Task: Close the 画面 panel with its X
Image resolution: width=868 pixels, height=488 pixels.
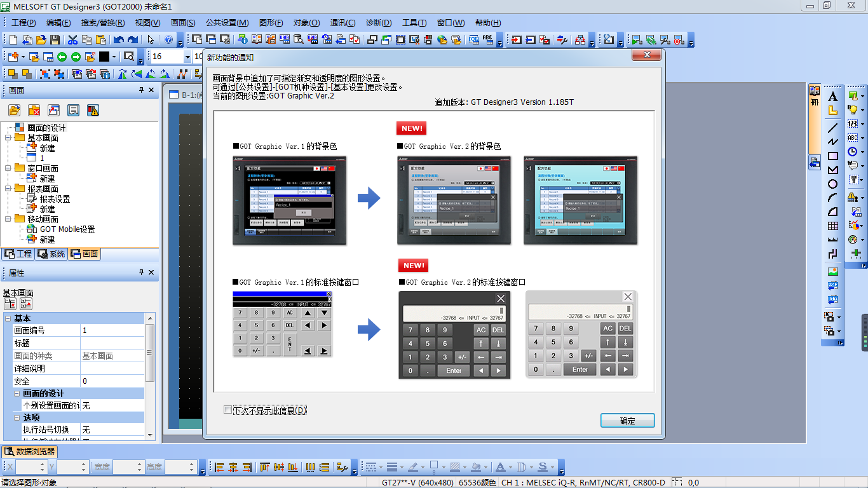Action: 151,90
